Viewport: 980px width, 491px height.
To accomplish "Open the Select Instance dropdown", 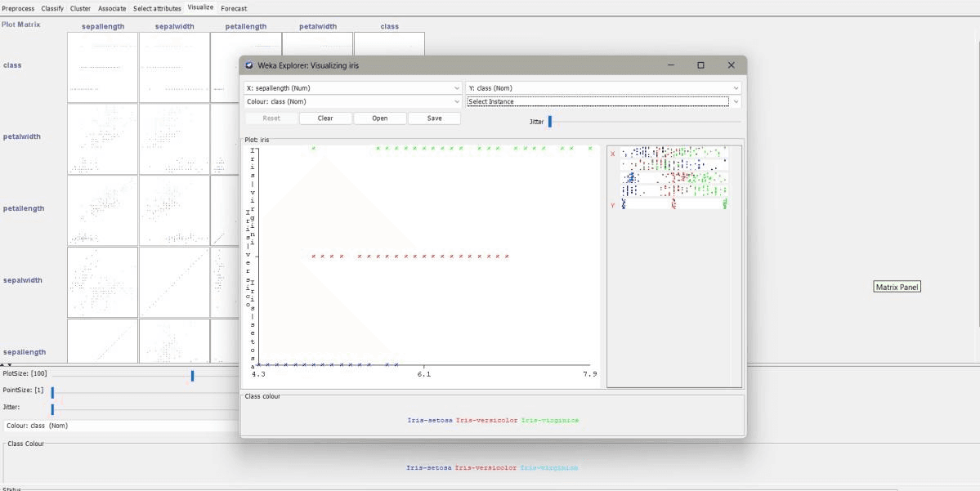I will (x=603, y=101).
